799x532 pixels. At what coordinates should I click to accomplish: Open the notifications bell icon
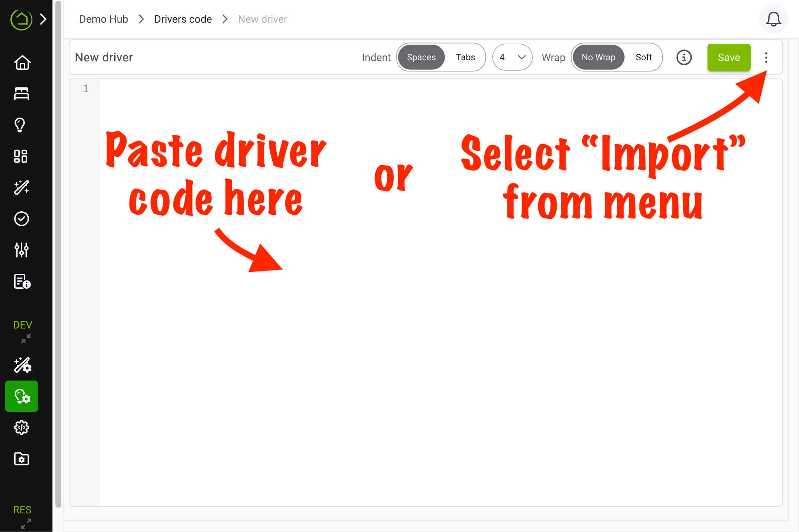click(773, 19)
